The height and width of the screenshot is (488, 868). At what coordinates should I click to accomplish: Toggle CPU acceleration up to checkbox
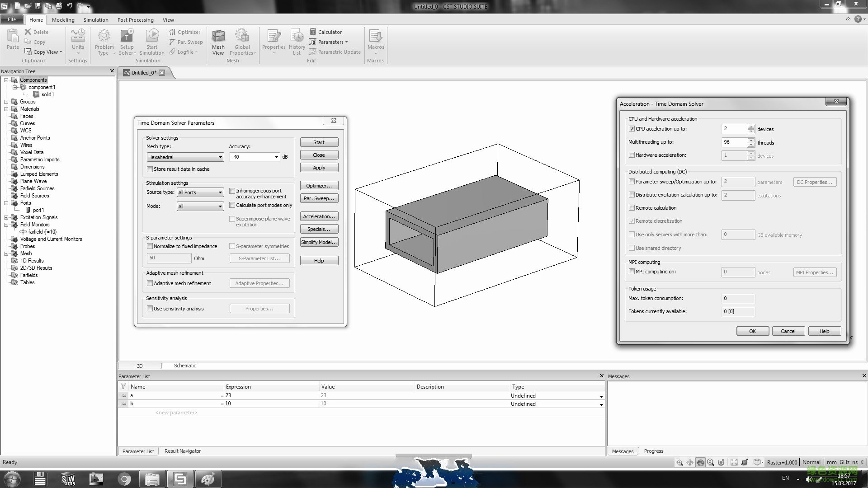632,129
